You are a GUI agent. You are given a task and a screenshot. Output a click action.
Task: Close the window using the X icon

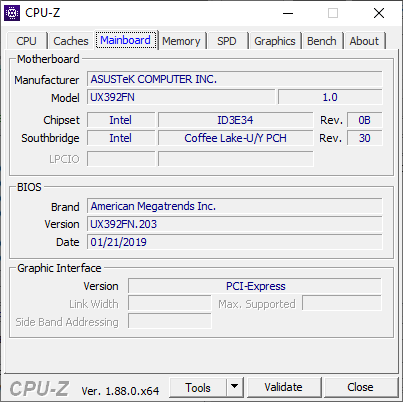click(x=379, y=13)
